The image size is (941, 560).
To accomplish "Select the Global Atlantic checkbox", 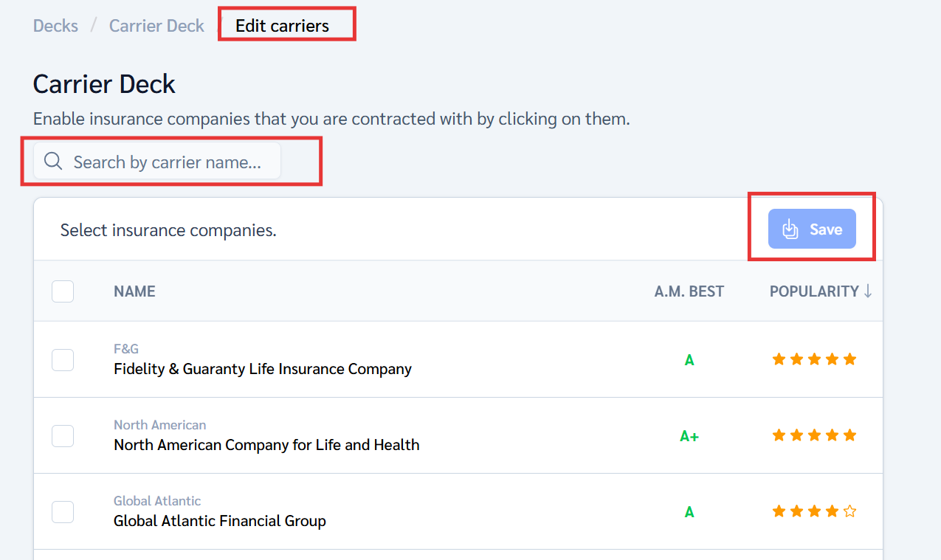I will coord(63,512).
